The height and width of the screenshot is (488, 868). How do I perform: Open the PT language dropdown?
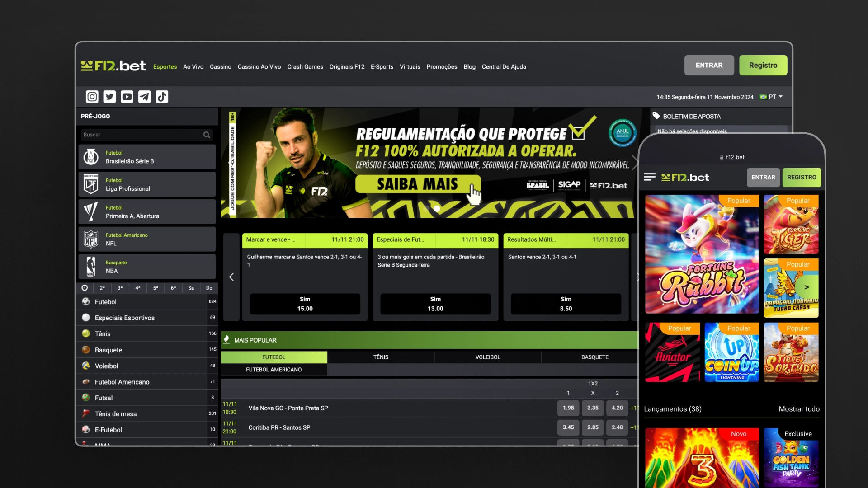point(771,97)
